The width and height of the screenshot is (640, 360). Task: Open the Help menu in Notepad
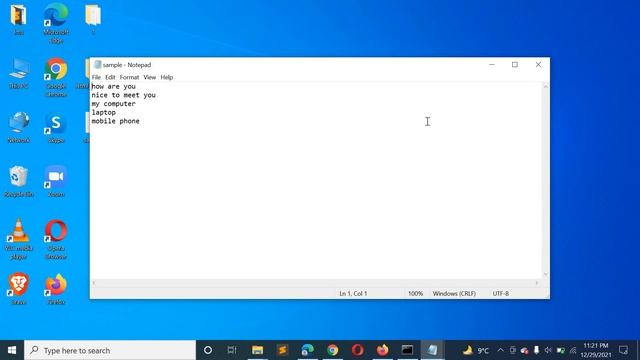(167, 77)
